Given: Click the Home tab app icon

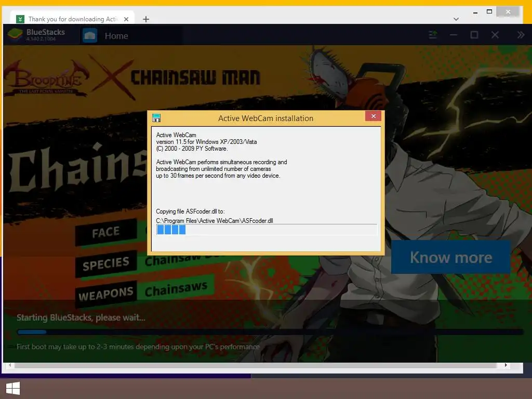Looking at the screenshot, I should click(90, 36).
